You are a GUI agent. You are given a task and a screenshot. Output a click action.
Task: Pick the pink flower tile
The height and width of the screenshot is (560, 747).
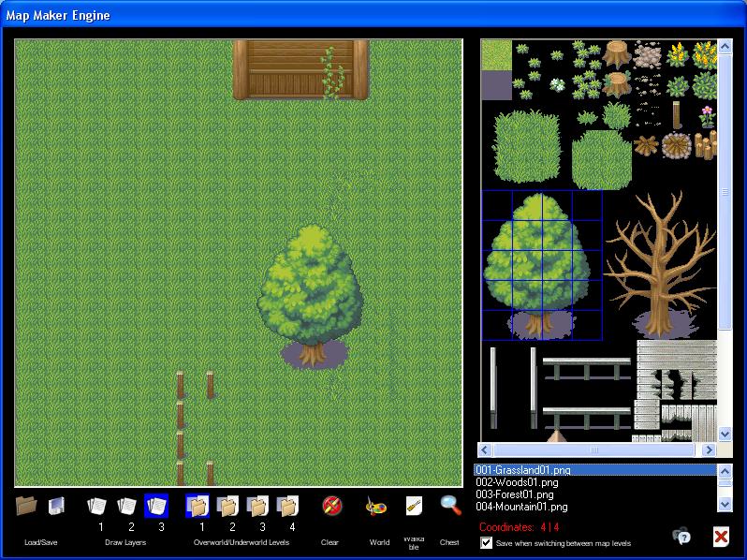pos(707,116)
